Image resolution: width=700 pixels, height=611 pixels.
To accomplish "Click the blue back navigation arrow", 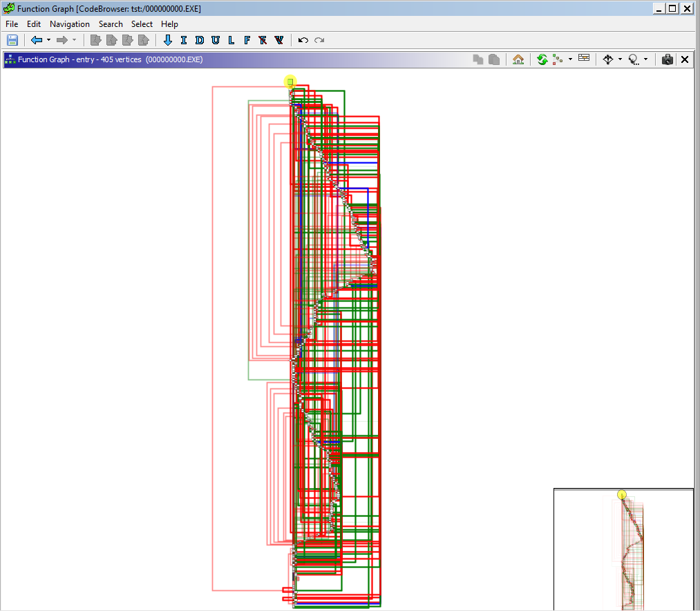I will coord(37,40).
